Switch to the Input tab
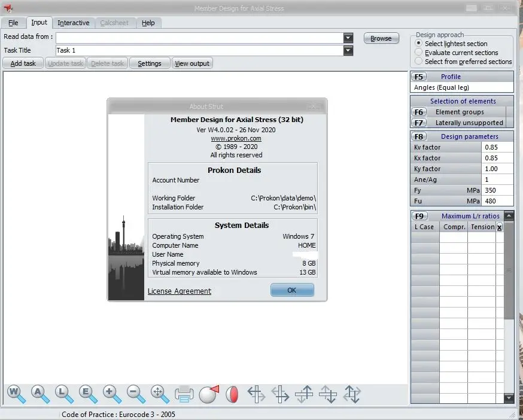This screenshot has height=420, width=523. [39, 22]
